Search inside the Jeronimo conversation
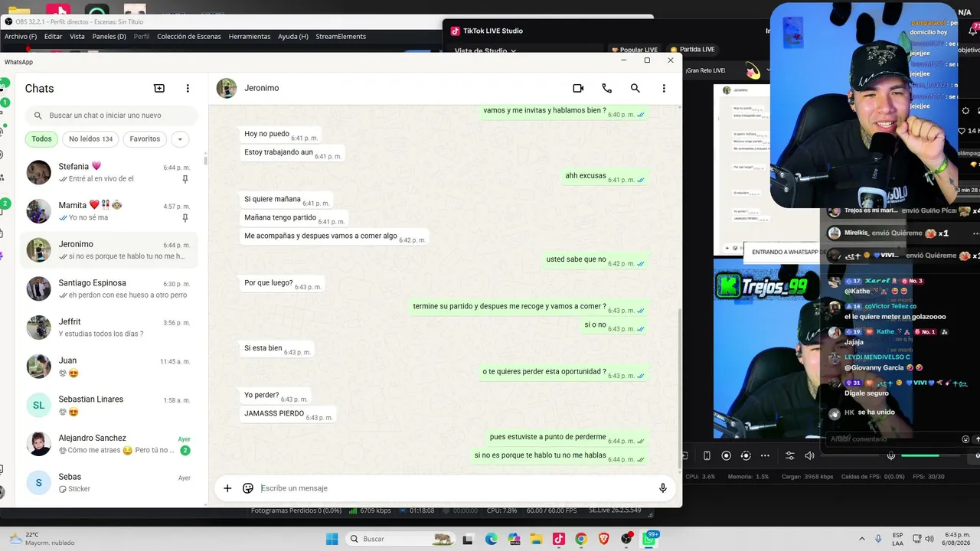This screenshot has width=980, height=551. [635, 88]
